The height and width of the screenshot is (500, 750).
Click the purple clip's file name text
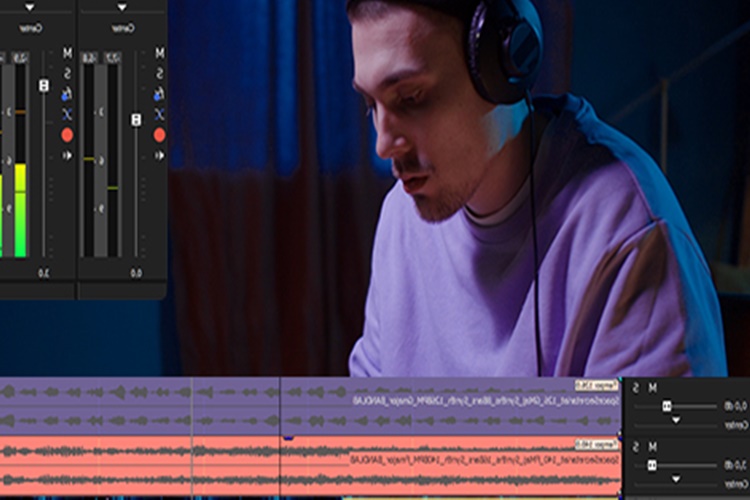485,401
